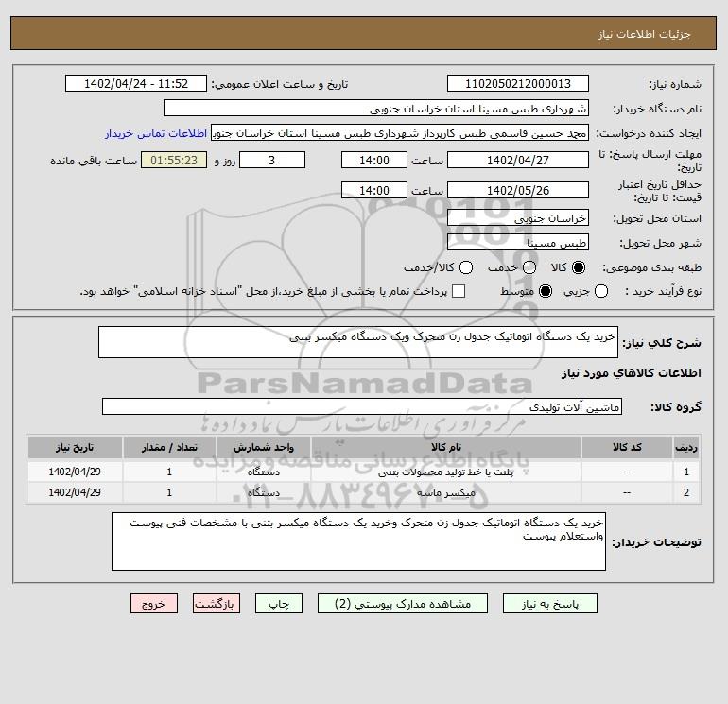The width and height of the screenshot is (728, 704).
Task: Click the quantity cell of row 1
Action: [169, 472]
